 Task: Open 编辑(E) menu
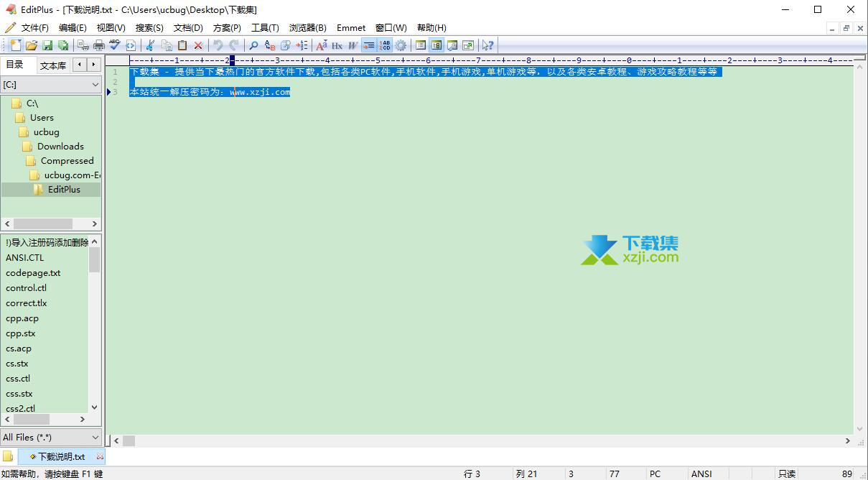click(x=73, y=27)
